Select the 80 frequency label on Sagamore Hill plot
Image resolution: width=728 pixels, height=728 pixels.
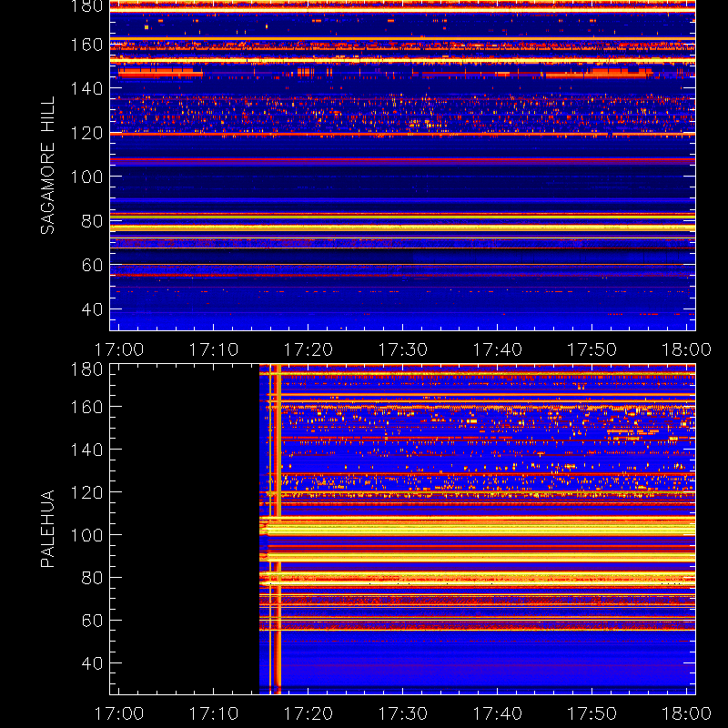pos(92,221)
